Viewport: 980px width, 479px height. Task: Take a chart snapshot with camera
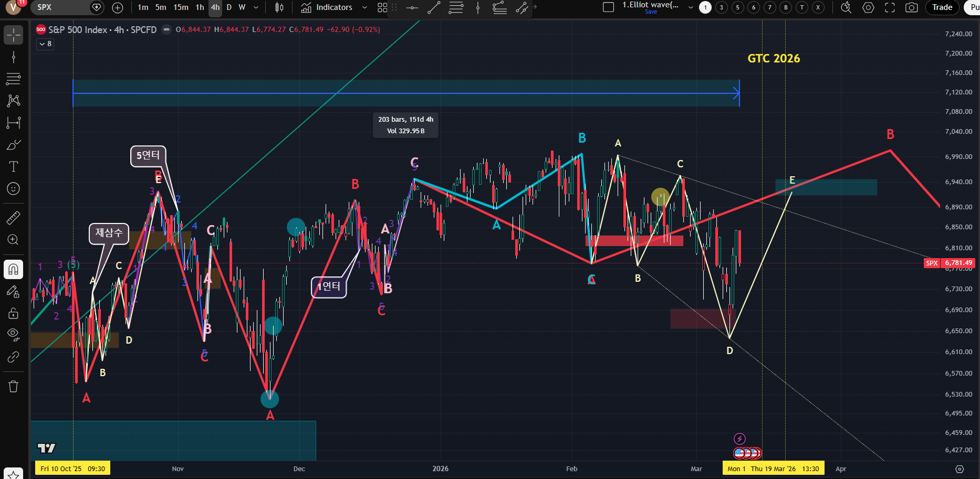coord(912,7)
